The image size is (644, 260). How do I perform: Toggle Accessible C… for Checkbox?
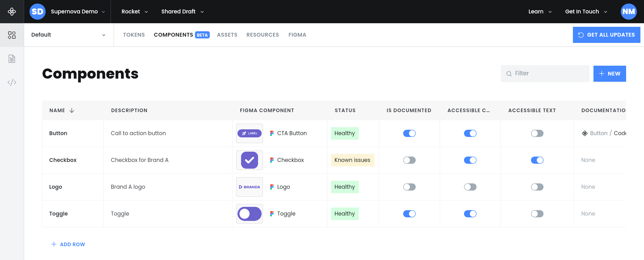point(470,160)
